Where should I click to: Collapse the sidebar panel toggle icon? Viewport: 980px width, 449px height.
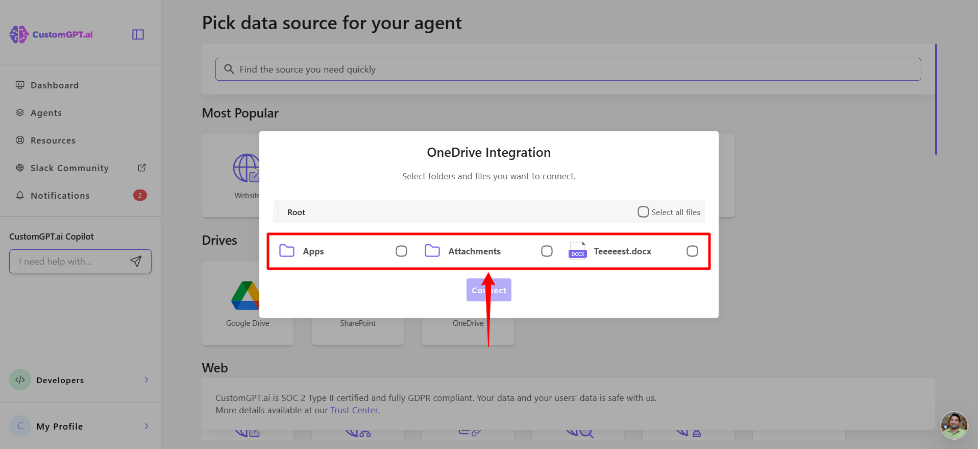[x=138, y=34]
